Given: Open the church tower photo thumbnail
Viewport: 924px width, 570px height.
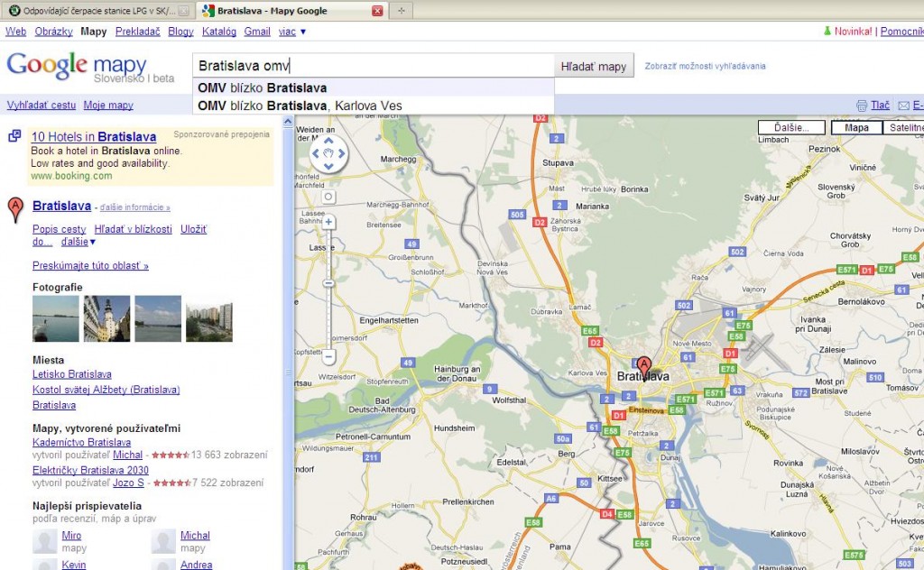Looking at the screenshot, I should 106,318.
